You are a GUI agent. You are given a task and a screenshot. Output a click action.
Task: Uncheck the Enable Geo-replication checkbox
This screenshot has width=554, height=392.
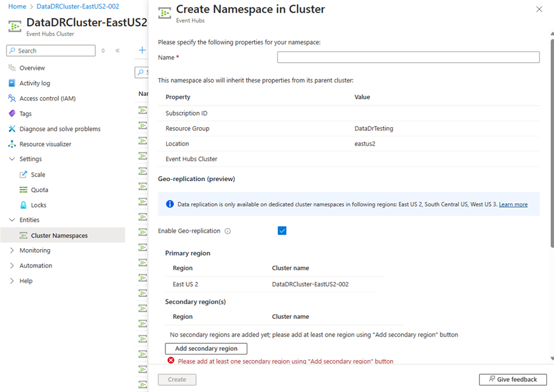tap(282, 231)
